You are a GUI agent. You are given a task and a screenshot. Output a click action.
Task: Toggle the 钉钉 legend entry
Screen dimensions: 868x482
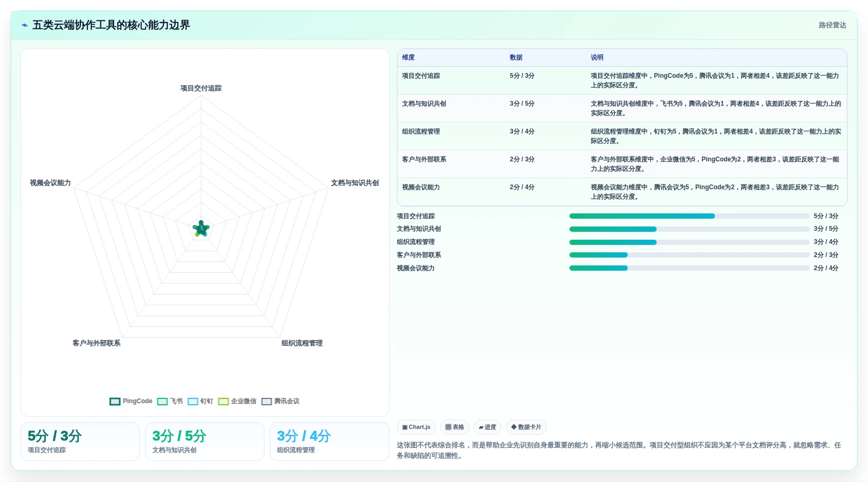pos(200,401)
